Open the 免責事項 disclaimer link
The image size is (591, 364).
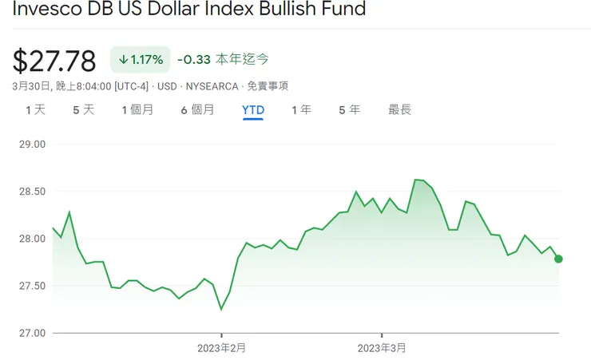coord(269,85)
